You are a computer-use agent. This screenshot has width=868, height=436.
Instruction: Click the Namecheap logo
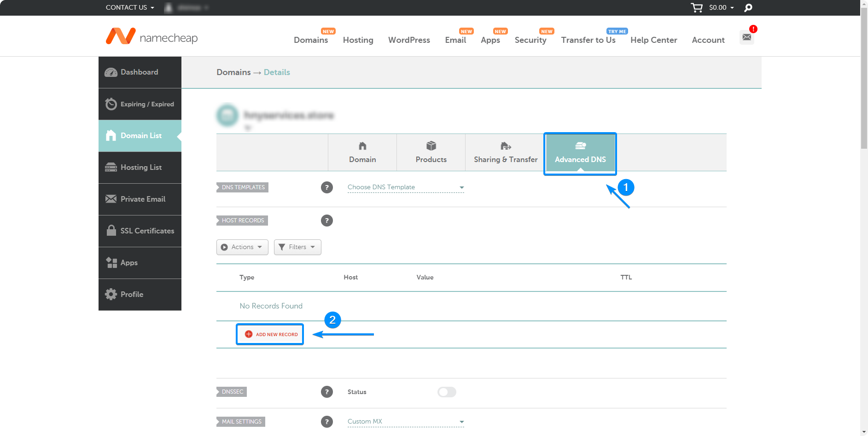click(151, 37)
